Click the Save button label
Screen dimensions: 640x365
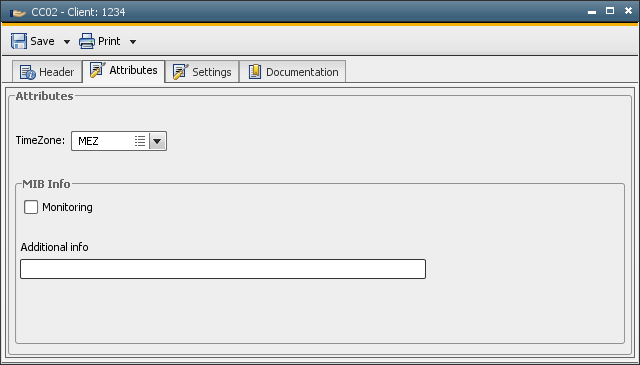(x=42, y=41)
